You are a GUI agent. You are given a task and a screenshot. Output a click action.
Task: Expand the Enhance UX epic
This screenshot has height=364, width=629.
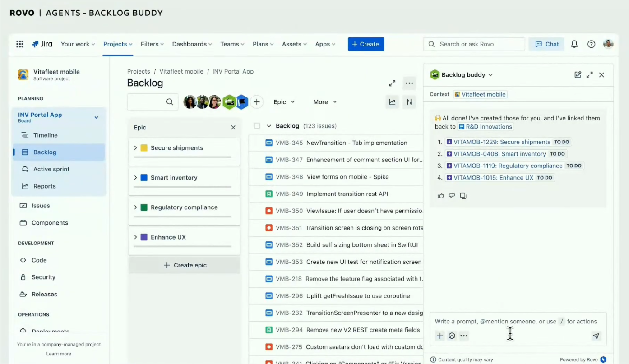pyautogui.click(x=135, y=237)
